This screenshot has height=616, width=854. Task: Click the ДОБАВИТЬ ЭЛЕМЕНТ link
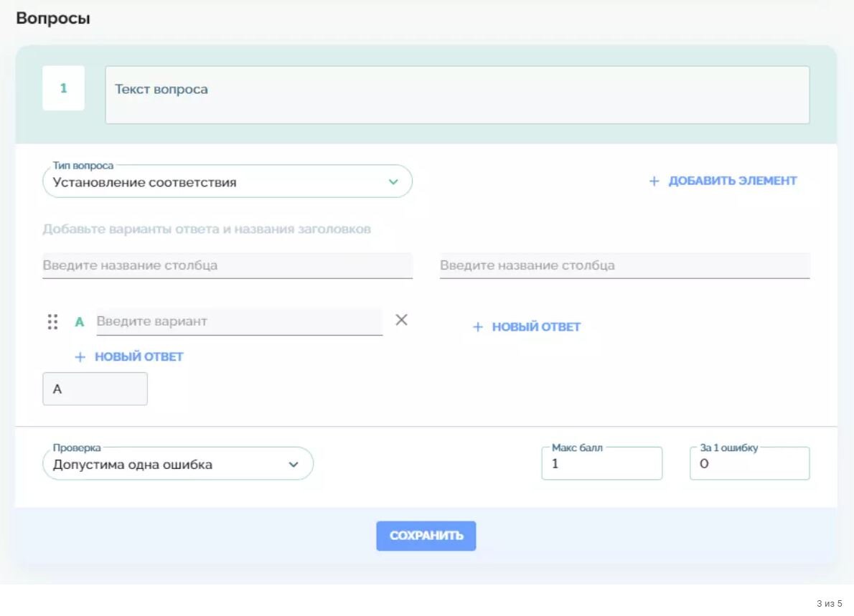[731, 181]
